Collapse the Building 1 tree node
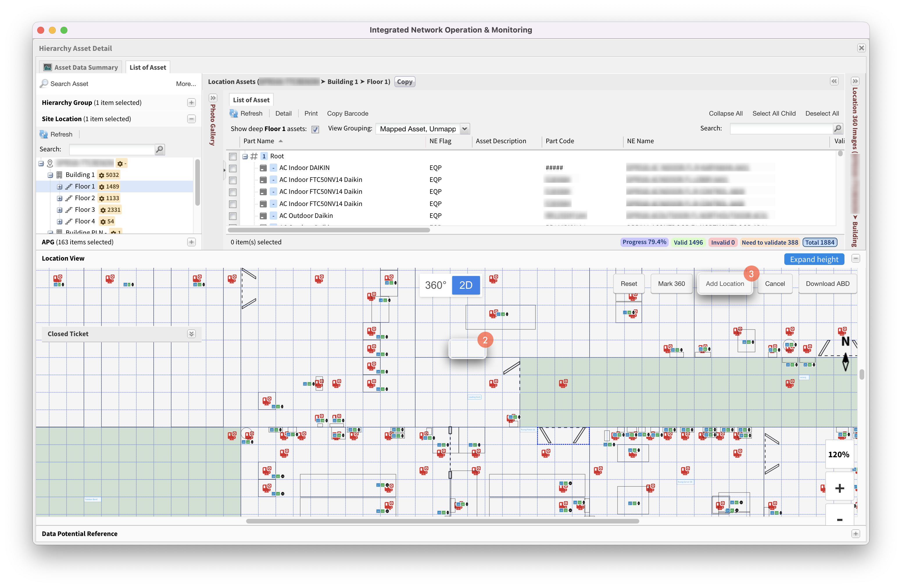 tap(50, 175)
